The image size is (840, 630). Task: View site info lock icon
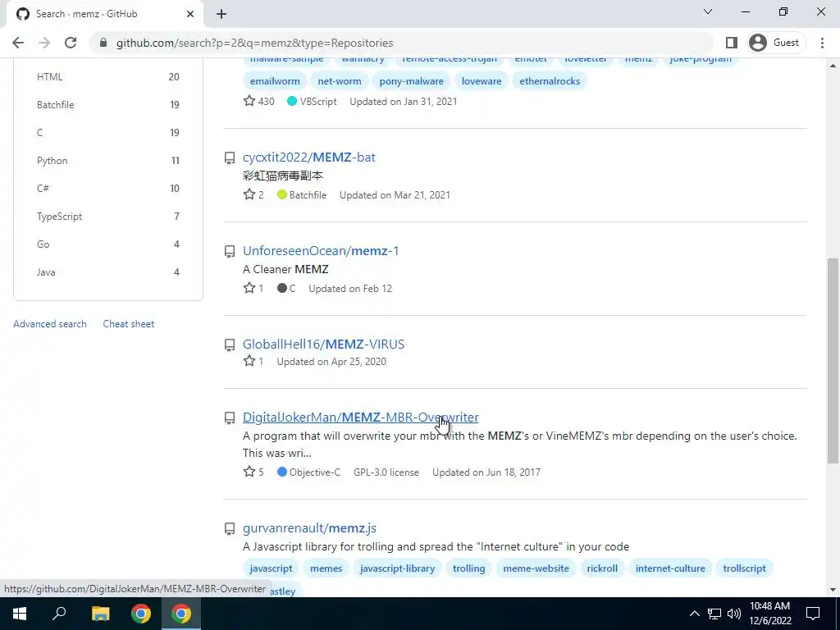pyautogui.click(x=103, y=43)
